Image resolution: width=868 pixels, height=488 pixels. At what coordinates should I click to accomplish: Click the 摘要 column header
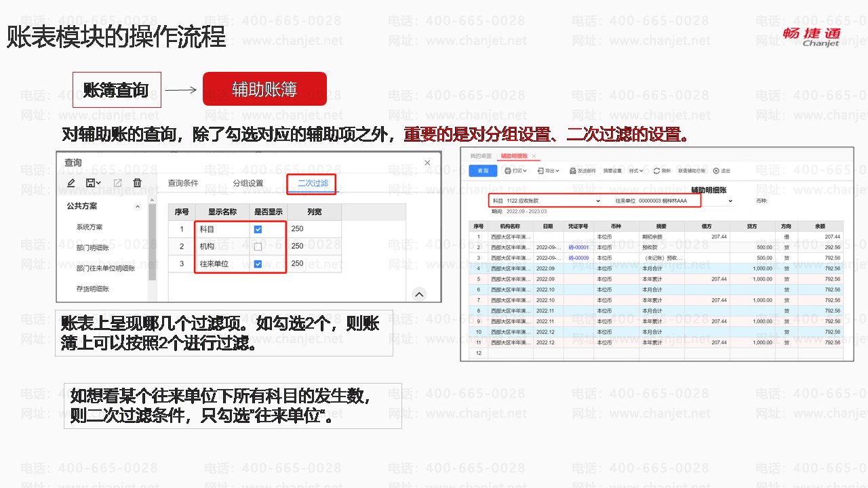[661, 226]
